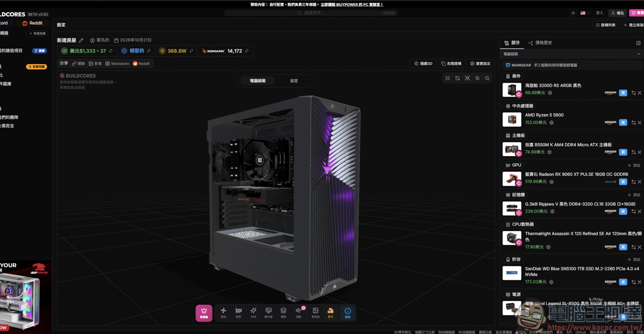The image size is (644, 334).
Task: Click the focus/center view icon
Action: [467, 78]
